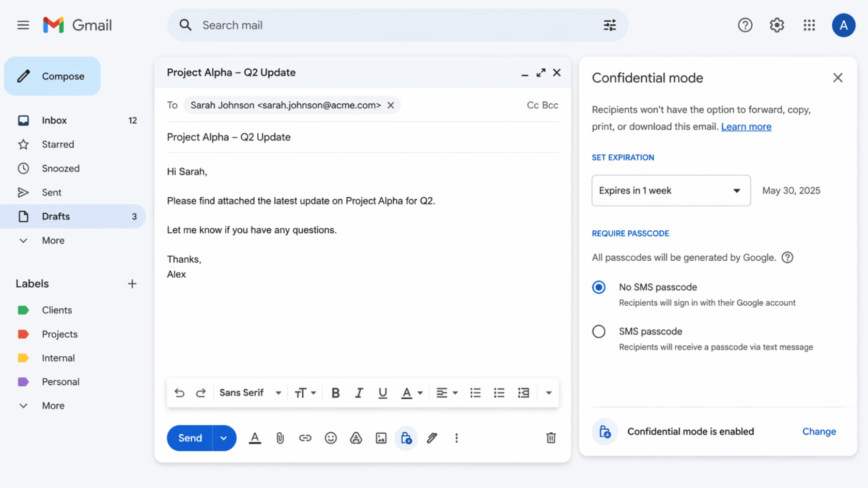The image size is (868, 488).
Task: Insert files using Google Drive
Action: 356,438
